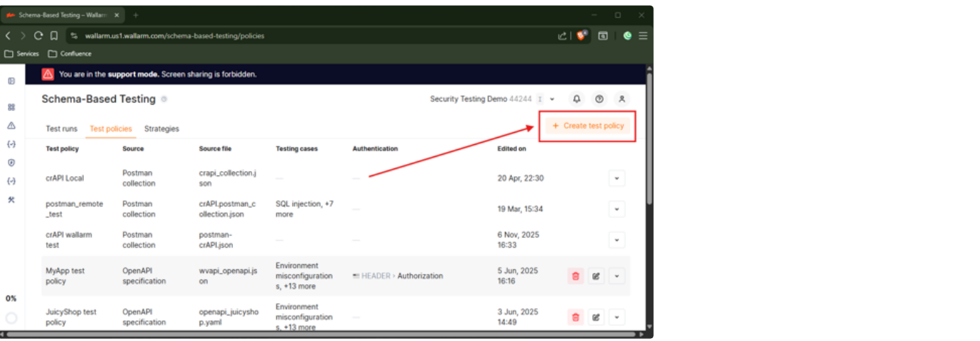
Task: Click the share page icon in address bar
Action: point(562,36)
